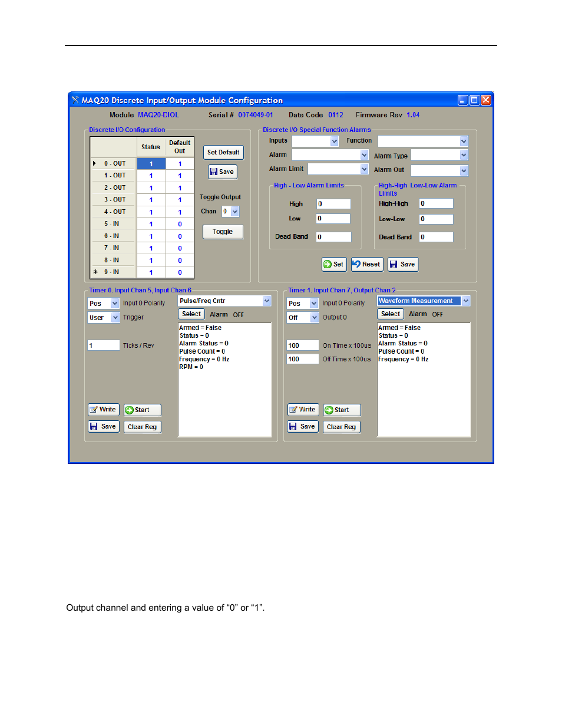Open Timer 1 Input 0 Polarity dropdown
562x728 pixels.
(314, 304)
